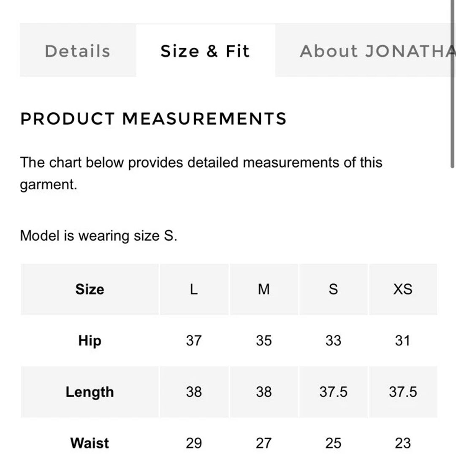Click the Hip value 33 for size S

333,340
